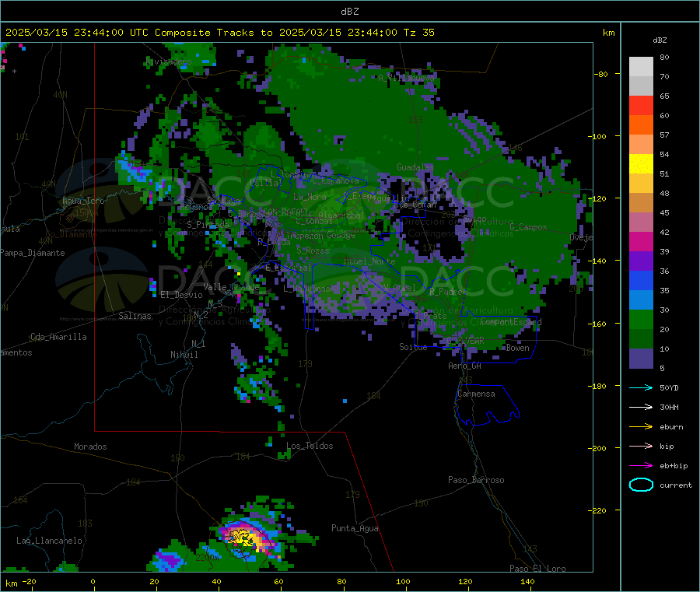Click the Paso_Barroso map label

click(476, 480)
